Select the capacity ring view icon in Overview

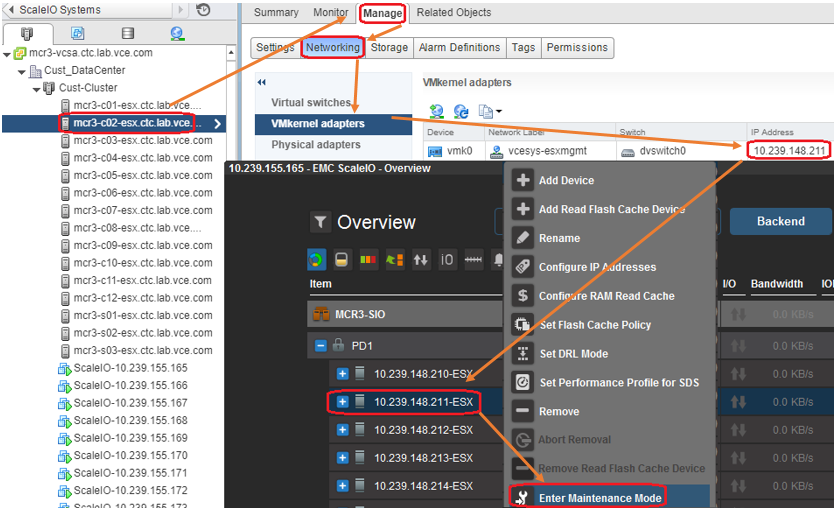[316, 260]
